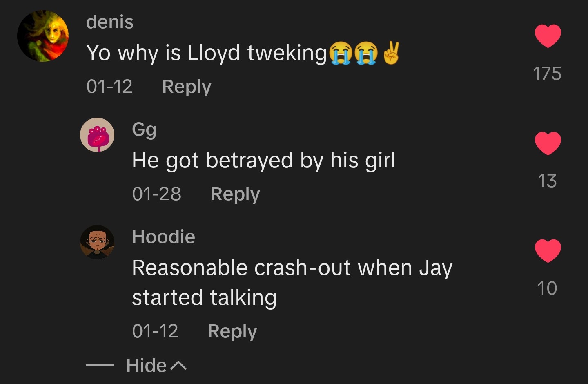
Task: Open the Gg username link
Action: [144, 130]
